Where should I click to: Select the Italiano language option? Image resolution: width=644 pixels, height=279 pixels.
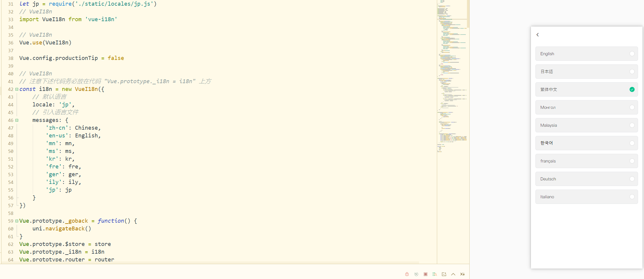coord(586,197)
